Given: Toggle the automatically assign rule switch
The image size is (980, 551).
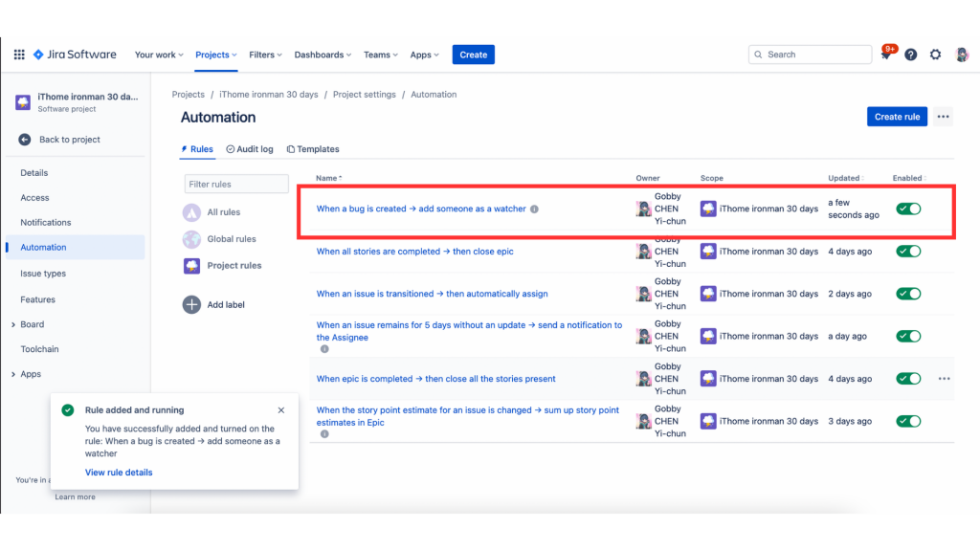Looking at the screenshot, I should click(x=908, y=294).
